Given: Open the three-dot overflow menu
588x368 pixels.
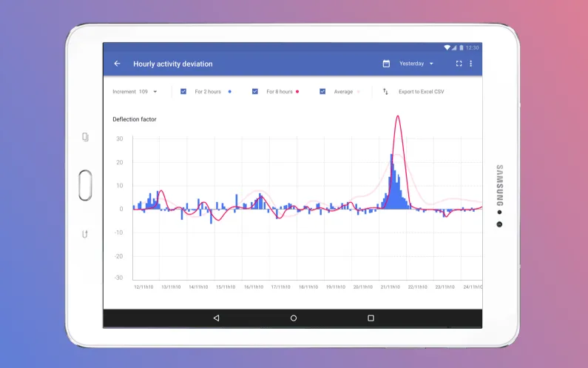Looking at the screenshot, I should [x=471, y=64].
